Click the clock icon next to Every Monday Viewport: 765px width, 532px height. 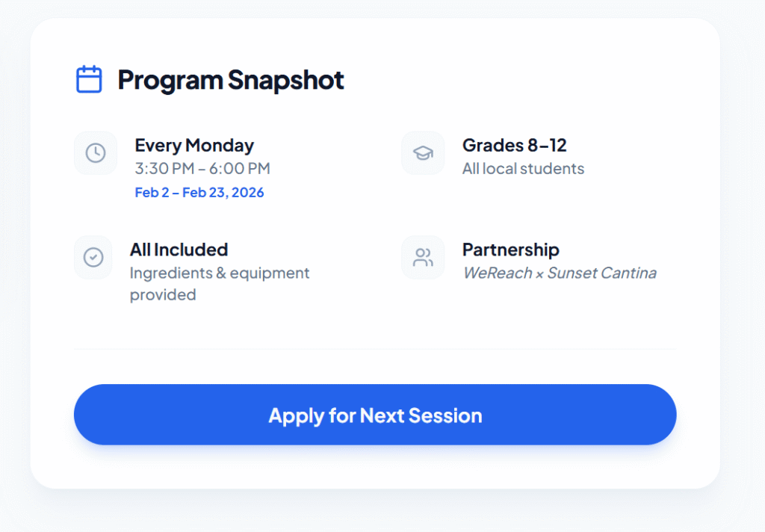(96, 153)
